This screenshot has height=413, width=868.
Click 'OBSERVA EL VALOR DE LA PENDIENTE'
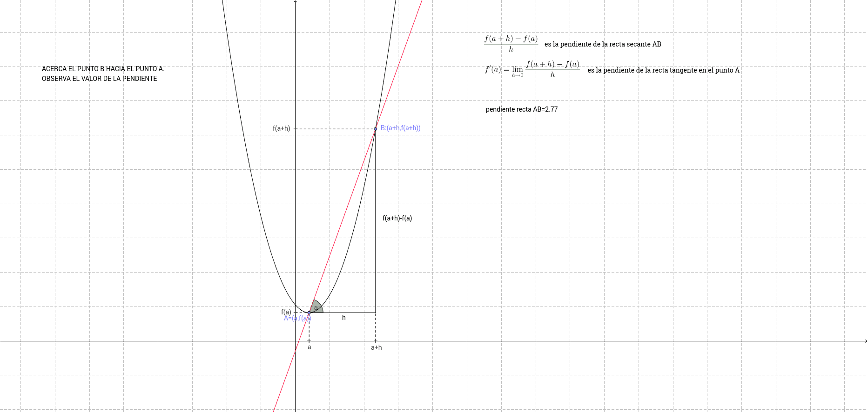(x=99, y=79)
